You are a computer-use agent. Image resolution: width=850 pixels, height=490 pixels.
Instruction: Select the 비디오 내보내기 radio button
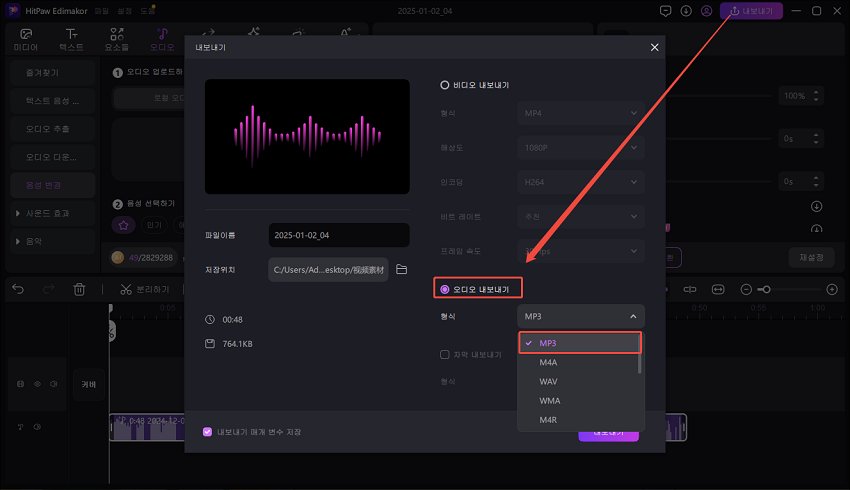pyautogui.click(x=445, y=85)
